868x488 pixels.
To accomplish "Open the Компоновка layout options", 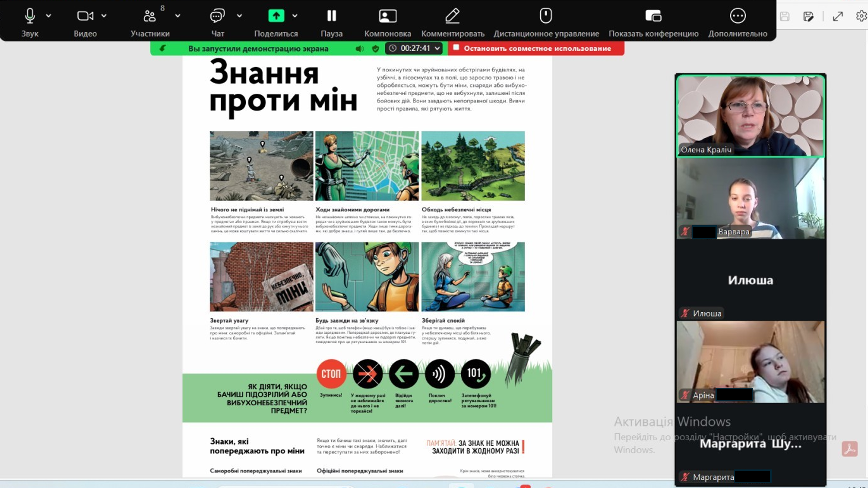I will [x=387, y=16].
